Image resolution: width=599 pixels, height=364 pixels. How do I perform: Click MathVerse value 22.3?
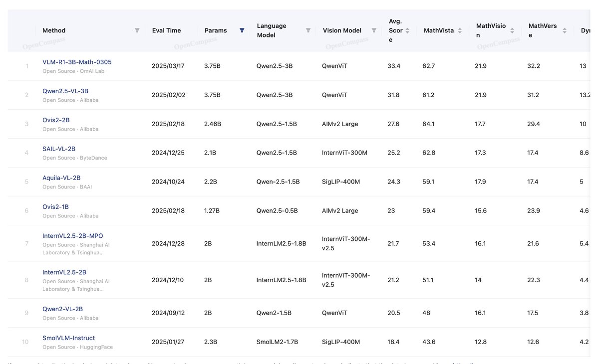(x=534, y=280)
